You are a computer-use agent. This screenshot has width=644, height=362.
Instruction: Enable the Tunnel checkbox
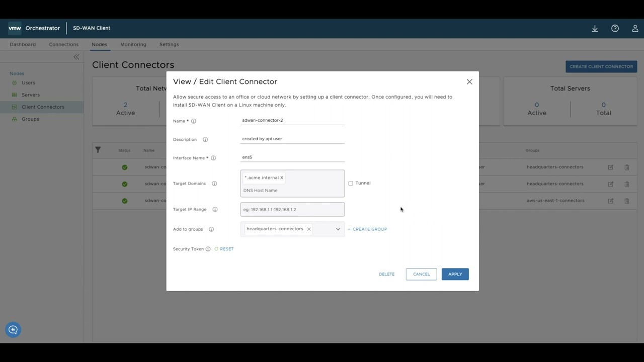coord(351,184)
